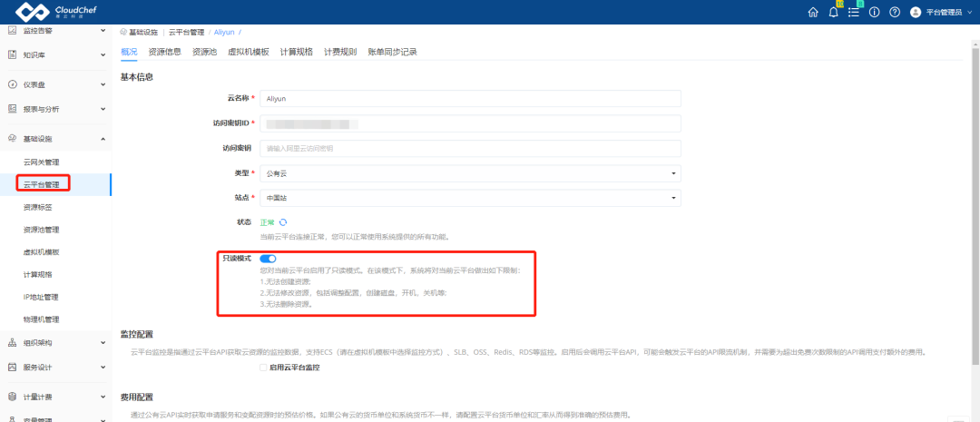Open the 类型 dropdown showing 公有云

(x=470, y=173)
